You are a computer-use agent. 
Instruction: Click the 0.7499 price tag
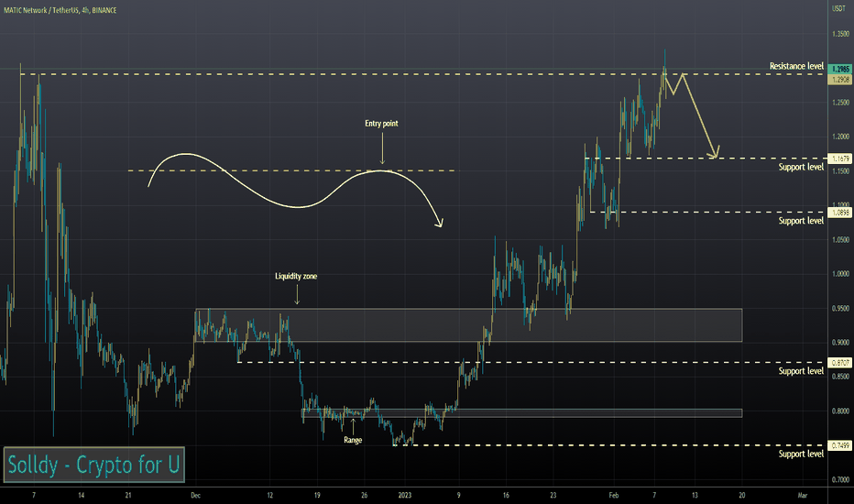[x=840, y=445]
